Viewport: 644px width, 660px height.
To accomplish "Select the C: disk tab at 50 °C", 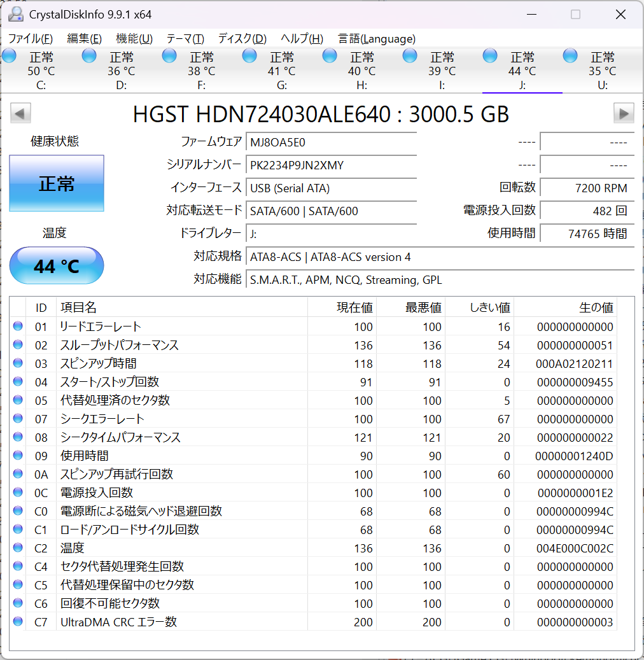I will click(x=40, y=70).
